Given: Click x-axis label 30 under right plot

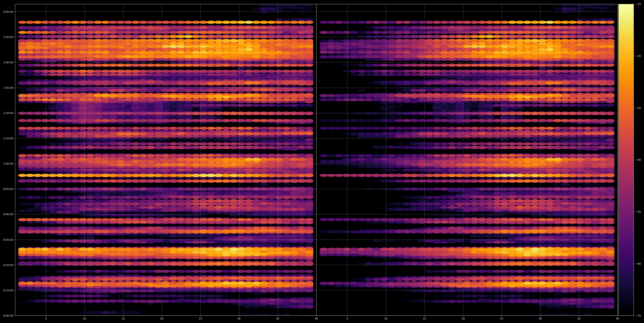Looking at the screenshot, I should point(540,319).
